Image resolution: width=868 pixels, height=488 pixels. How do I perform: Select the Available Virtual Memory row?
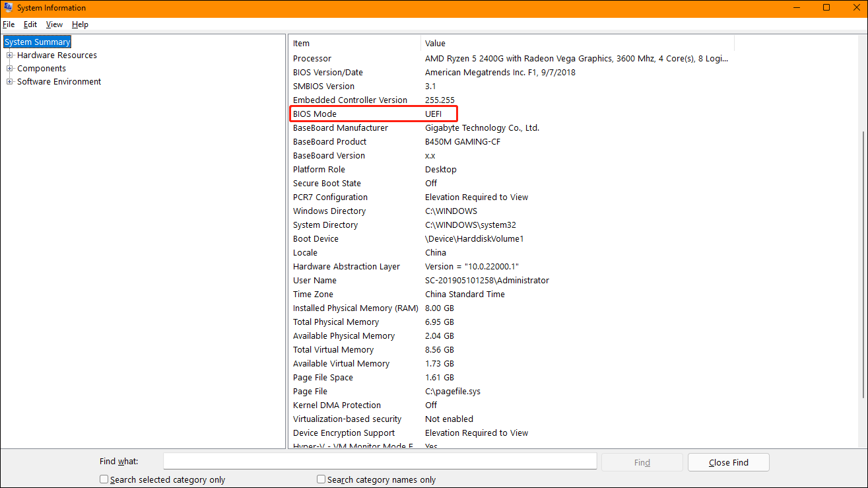pyautogui.click(x=512, y=364)
